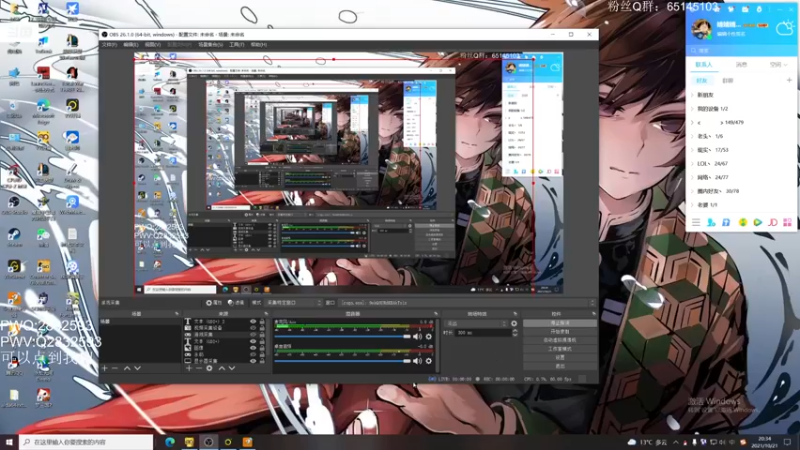800x450 pixels.
Task: Toggle visibility of the 游戏采集 source
Action: 253,335
